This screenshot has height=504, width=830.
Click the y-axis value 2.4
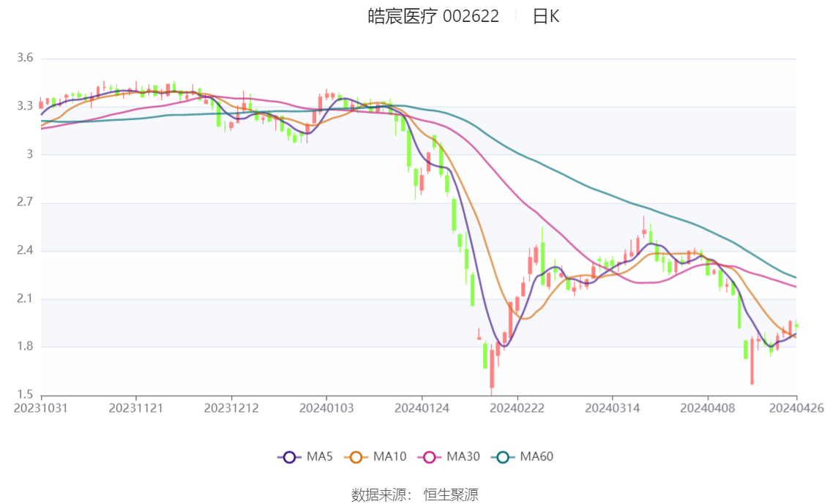point(25,250)
